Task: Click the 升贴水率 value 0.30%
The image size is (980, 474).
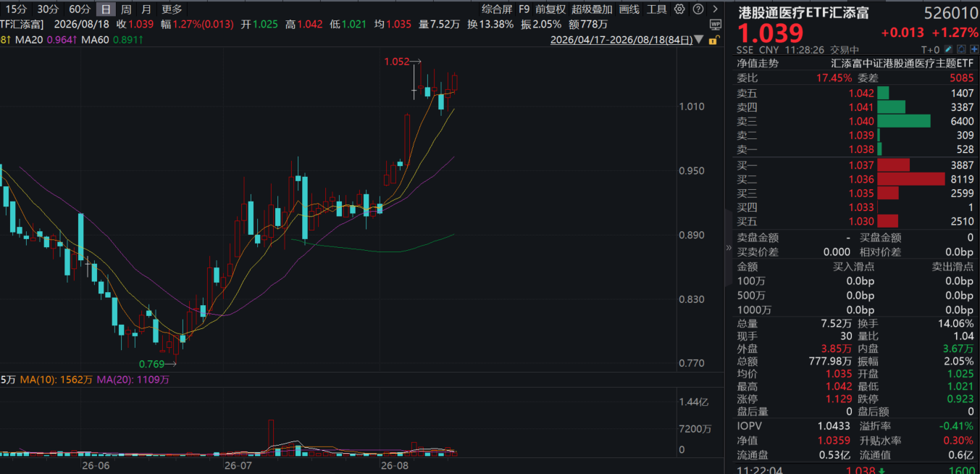Action: pyautogui.click(x=959, y=441)
